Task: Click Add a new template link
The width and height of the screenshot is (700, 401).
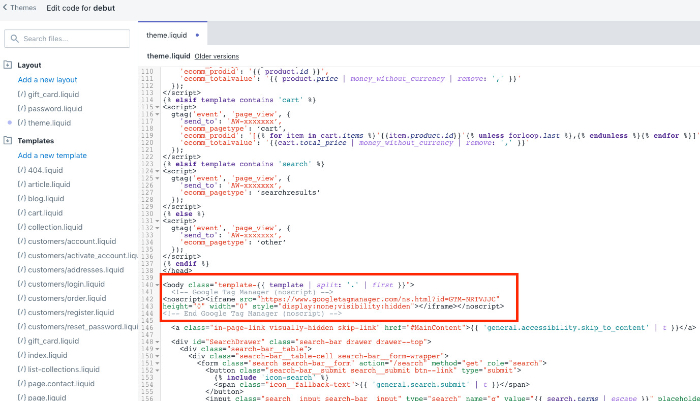Action: pos(52,155)
